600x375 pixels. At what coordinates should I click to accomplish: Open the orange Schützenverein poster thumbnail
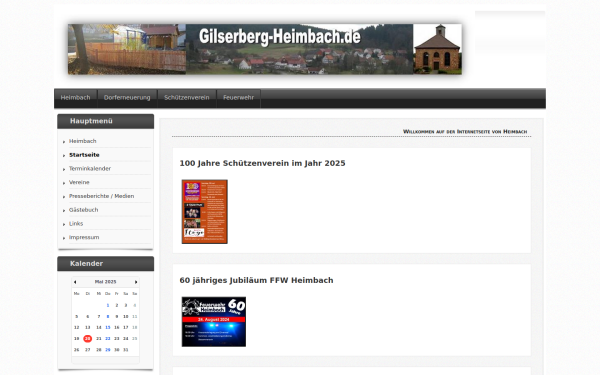[205, 212]
